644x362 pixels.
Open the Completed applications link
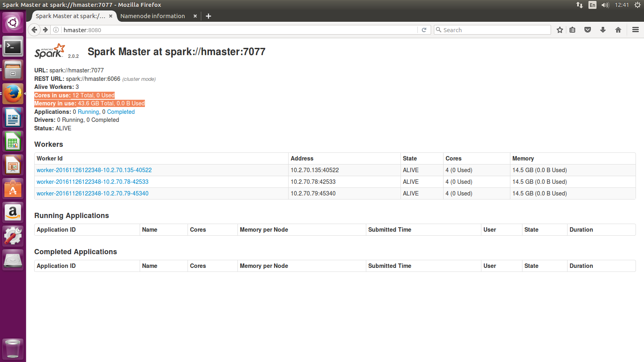121,112
